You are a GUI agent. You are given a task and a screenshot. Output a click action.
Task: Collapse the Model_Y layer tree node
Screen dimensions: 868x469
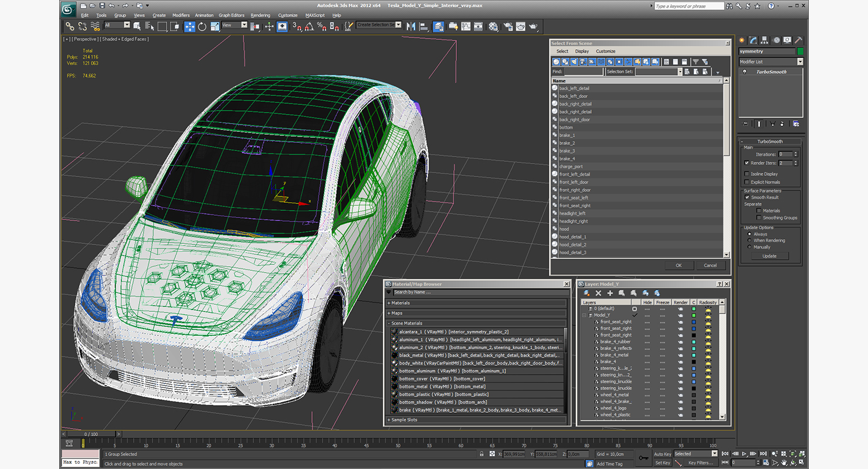584,315
